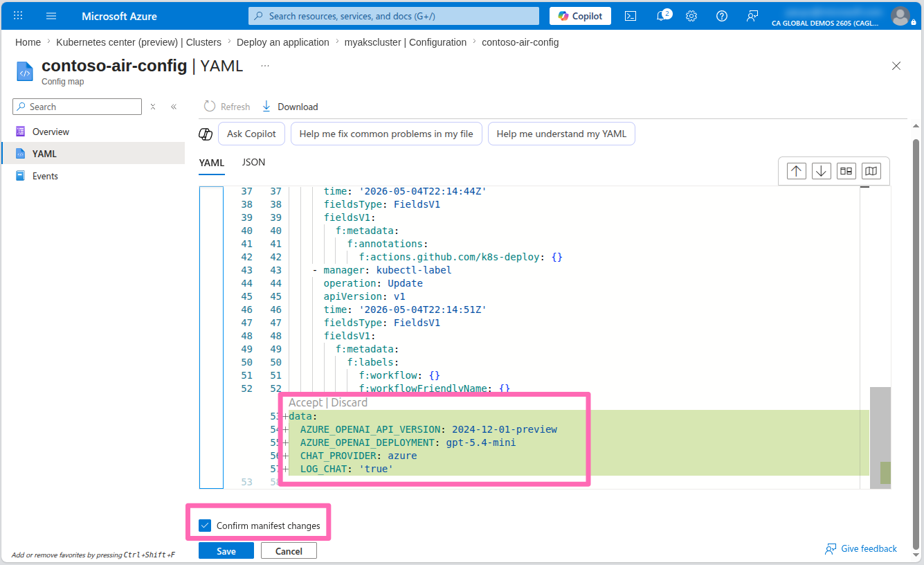The height and width of the screenshot is (565, 924).
Task: Click Help me understand my YAML
Action: 561,134
